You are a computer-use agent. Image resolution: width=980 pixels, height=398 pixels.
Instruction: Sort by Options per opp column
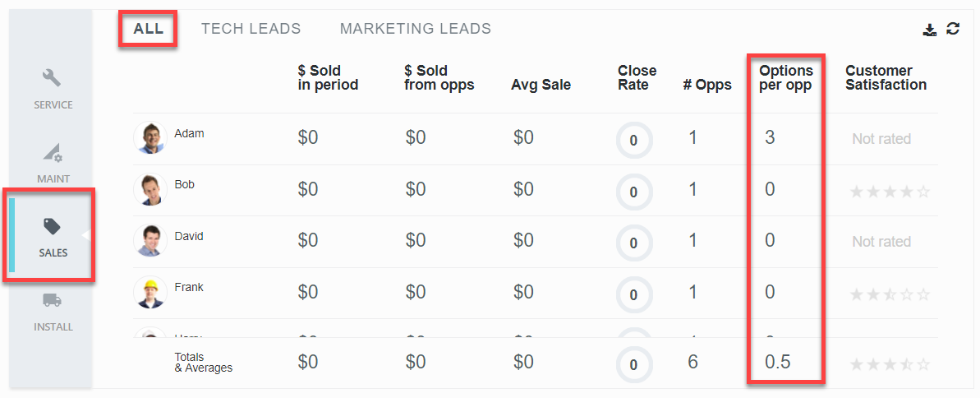tap(785, 77)
